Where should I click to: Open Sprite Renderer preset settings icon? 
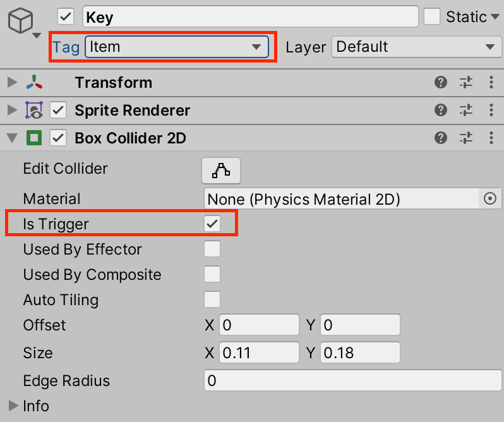(466, 110)
